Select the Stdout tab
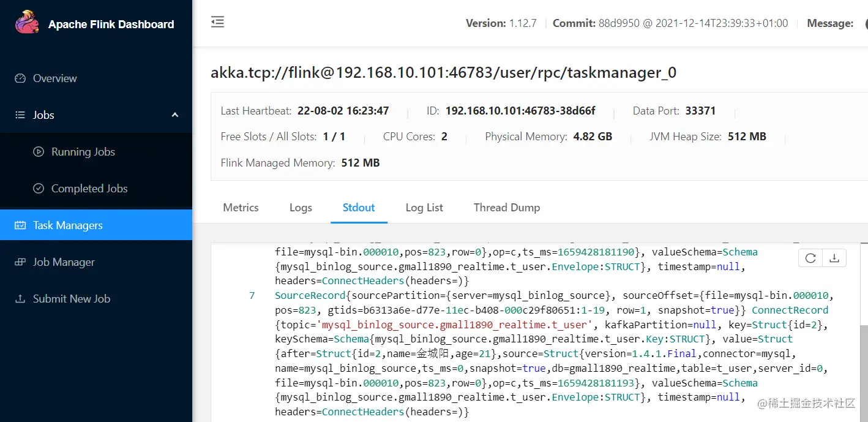868x422 pixels. 359,208
